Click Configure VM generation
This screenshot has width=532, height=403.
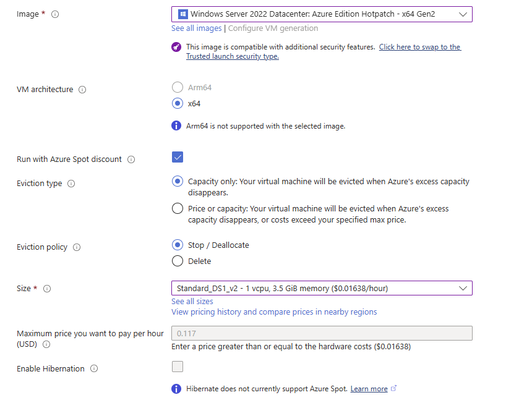pyautogui.click(x=273, y=28)
